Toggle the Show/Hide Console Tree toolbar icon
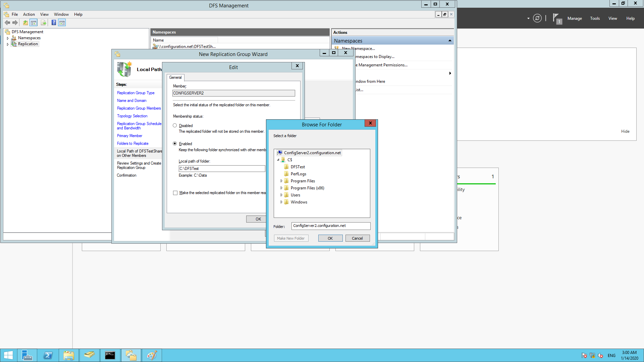Screen dimensions: 644x362 coord(34,22)
